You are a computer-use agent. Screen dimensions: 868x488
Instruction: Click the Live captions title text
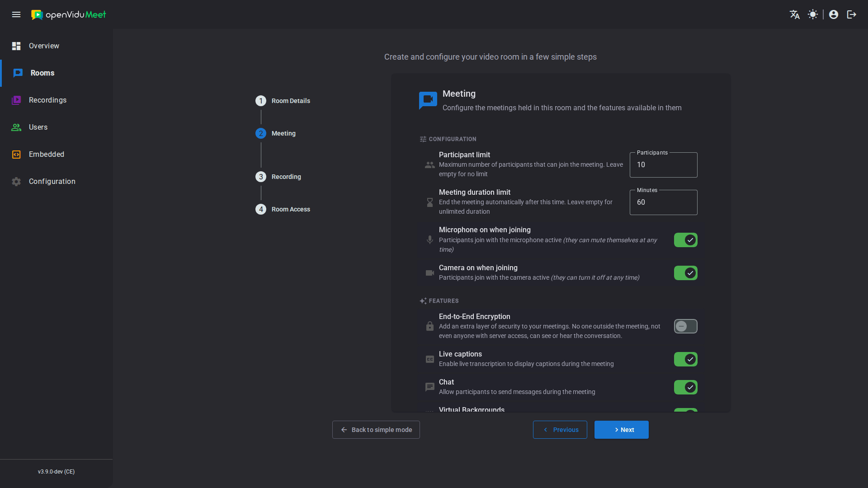pos(460,354)
